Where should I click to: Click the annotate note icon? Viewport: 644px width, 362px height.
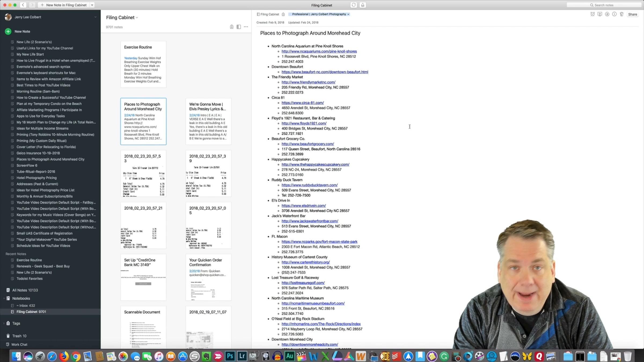(607, 14)
